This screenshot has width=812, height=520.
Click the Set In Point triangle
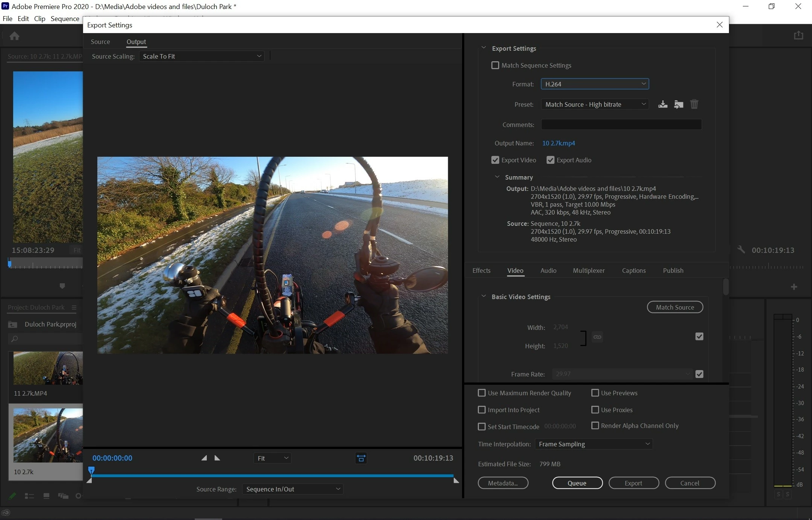pos(204,458)
